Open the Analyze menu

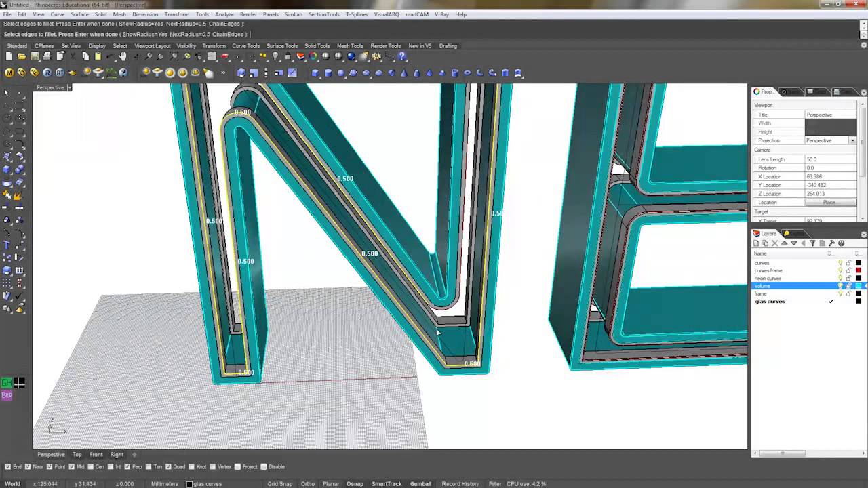[224, 14]
